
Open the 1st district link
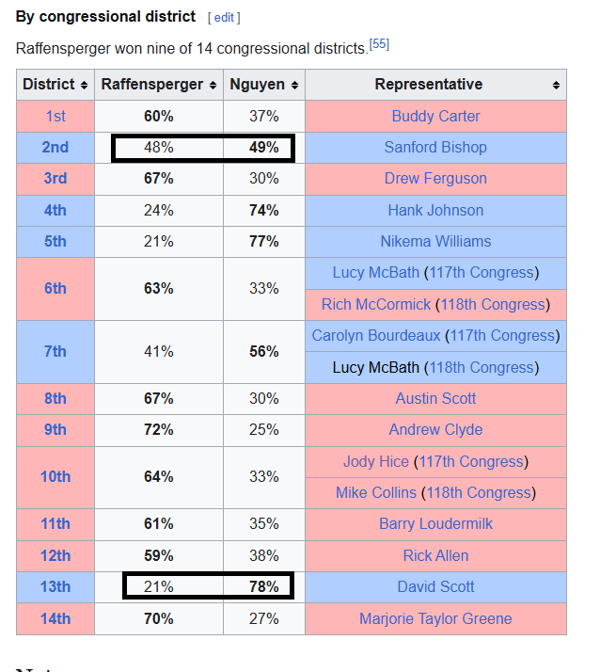[55, 116]
